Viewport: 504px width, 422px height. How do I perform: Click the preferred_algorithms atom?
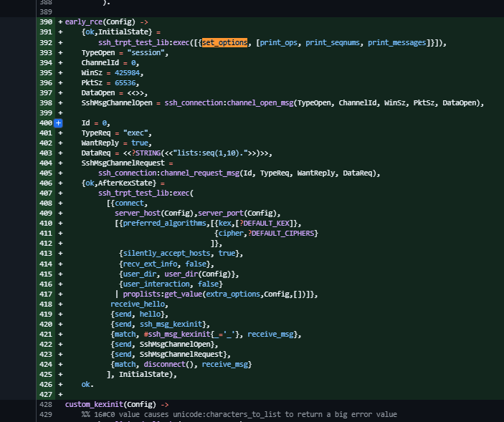coord(164,224)
